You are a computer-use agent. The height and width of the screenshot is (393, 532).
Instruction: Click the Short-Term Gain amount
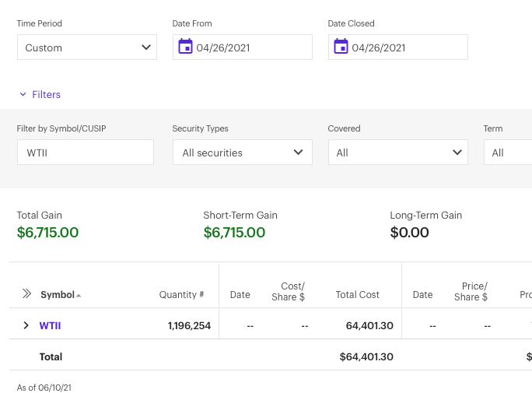pos(234,233)
